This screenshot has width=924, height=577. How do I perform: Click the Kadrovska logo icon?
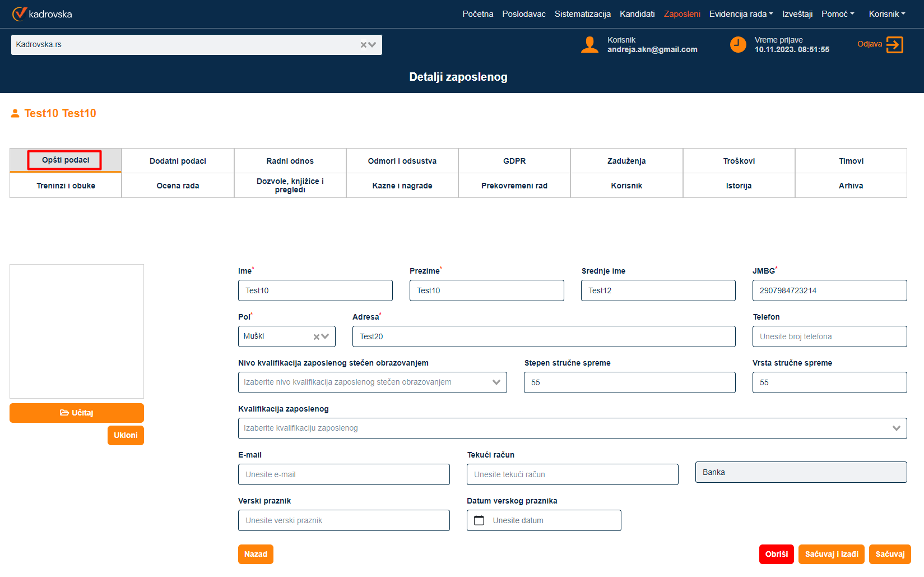pos(20,13)
